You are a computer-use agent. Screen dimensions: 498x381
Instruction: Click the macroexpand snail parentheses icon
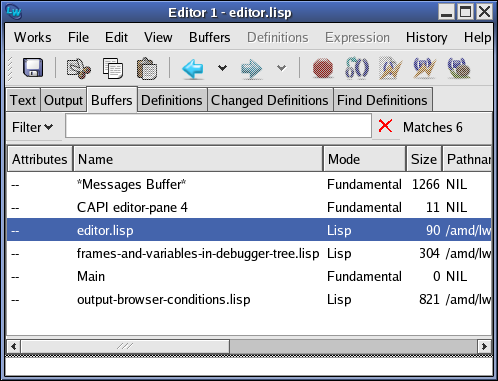click(459, 68)
